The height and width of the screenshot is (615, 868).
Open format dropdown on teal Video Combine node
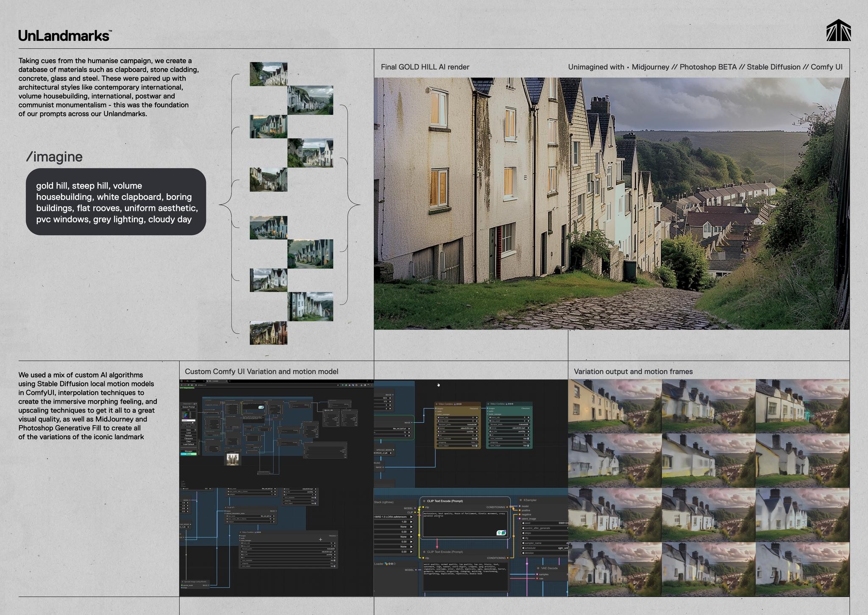point(509,428)
